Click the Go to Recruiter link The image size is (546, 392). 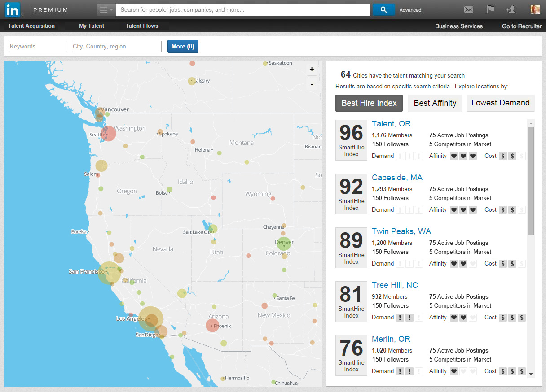click(x=522, y=26)
